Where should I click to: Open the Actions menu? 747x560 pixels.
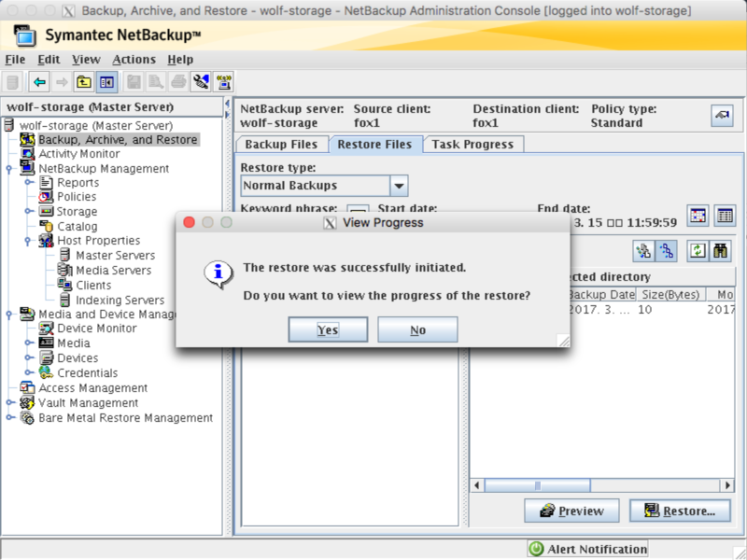click(134, 59)
